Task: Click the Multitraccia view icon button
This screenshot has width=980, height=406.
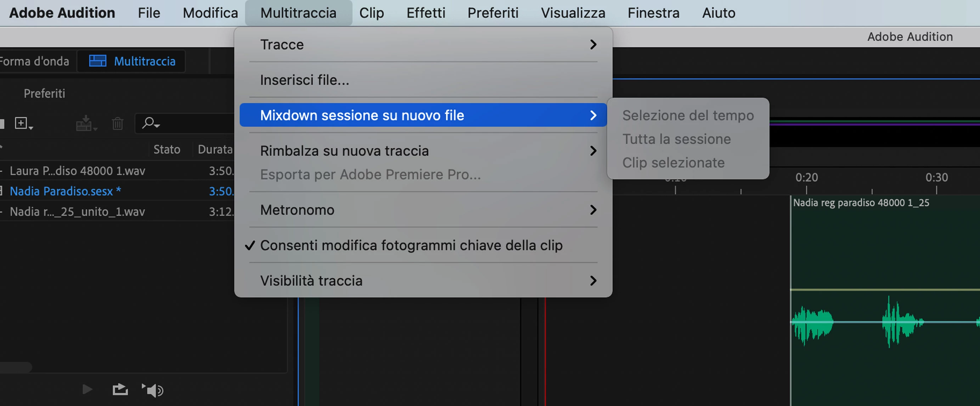Action: [97, 61]
